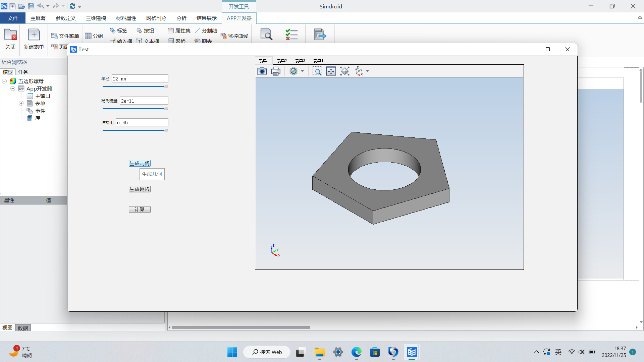Select 主窗口 in the model tree
The width and height of the screenshot is (644, 362).
click(43, 96)
